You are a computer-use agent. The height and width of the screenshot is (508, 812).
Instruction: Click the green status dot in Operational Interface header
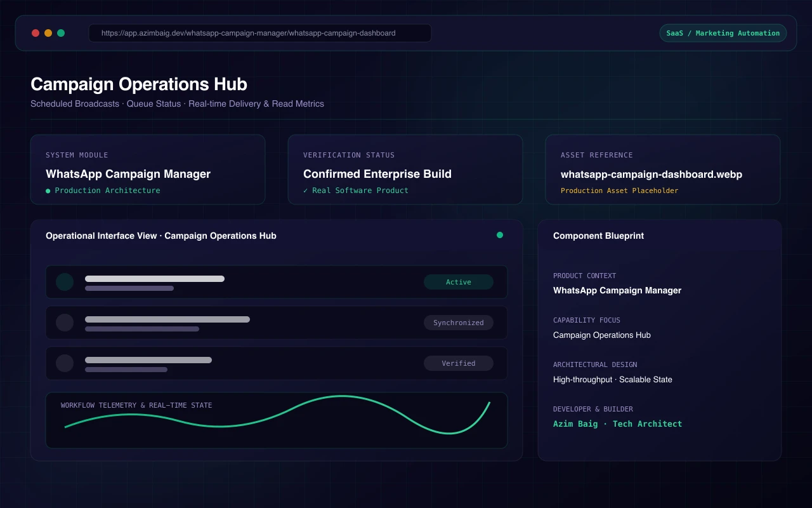tap(500, 235)
